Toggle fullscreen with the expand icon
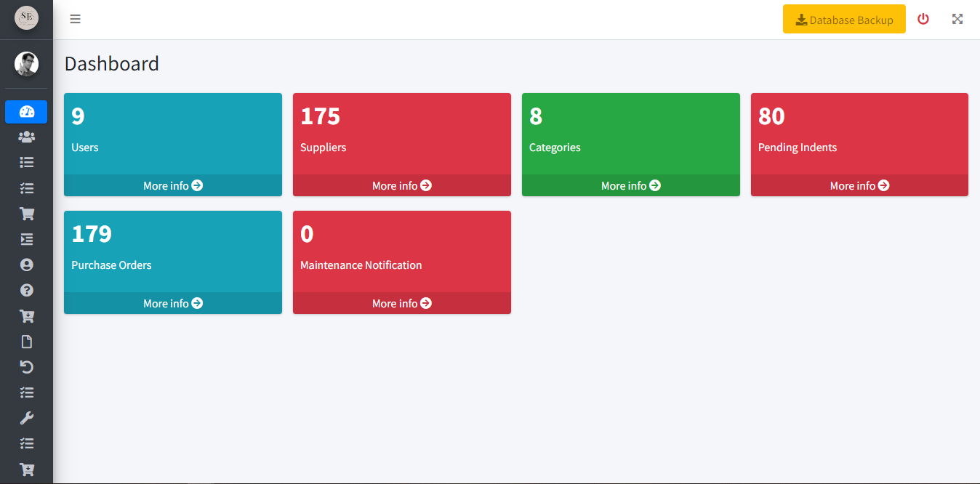This screenshot has height=484, width=980. coord(957,19)
